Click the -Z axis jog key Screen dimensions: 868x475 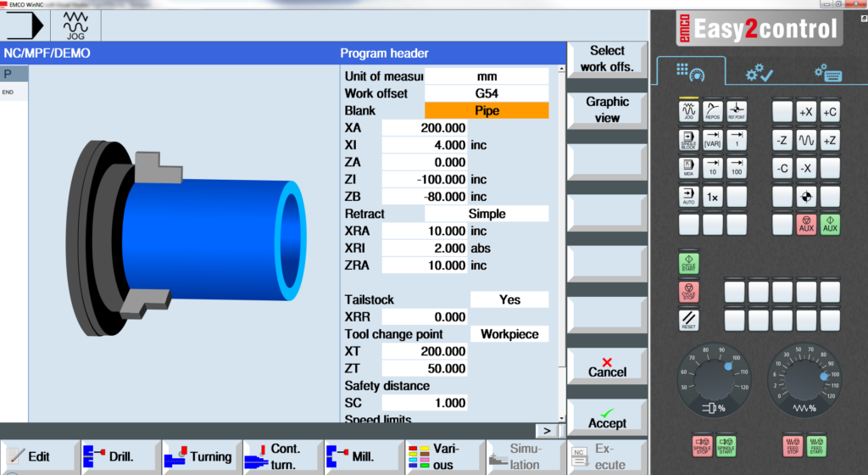click(x=782, y=141)
